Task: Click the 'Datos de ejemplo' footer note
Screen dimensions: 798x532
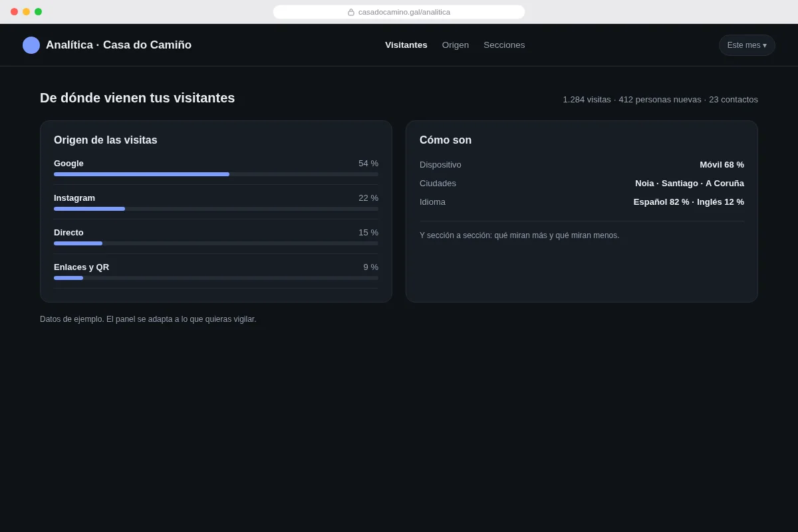Action: pyautogui.click(x=148, y=319)
